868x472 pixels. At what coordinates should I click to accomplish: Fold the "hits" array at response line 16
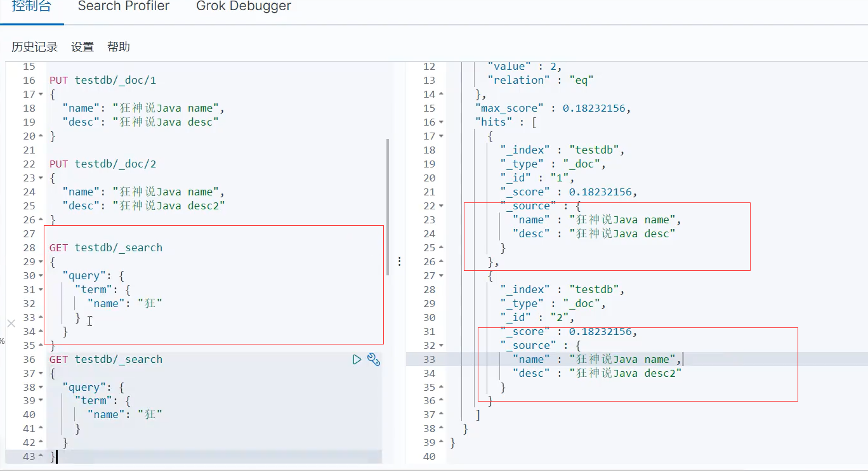(x=442, y=122)
